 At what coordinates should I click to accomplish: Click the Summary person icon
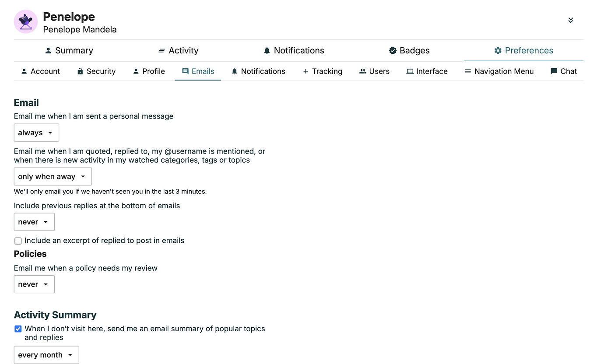[x=49, y=51]
